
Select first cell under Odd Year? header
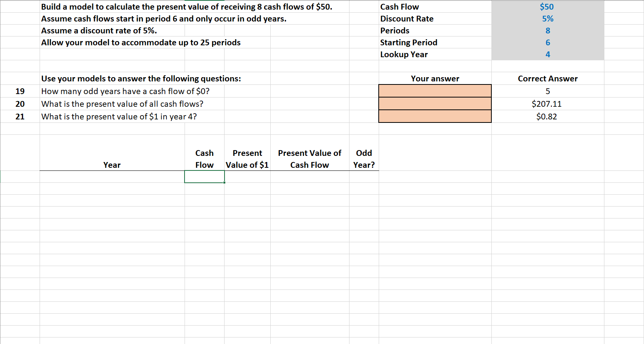click(364, 177)
